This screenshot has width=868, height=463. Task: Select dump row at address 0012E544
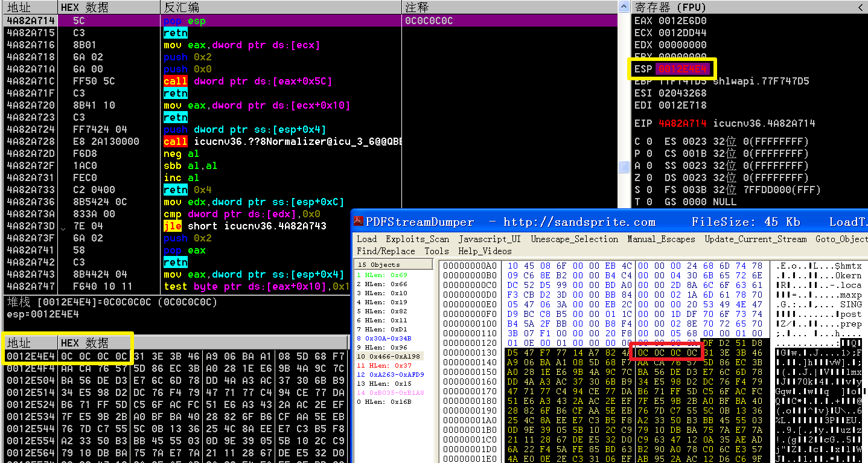176,429
